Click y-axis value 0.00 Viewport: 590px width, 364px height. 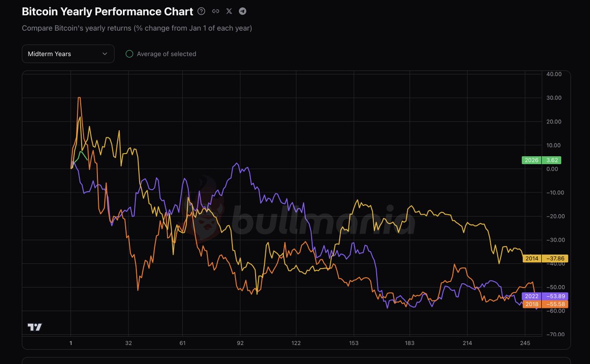pos(552,169)
